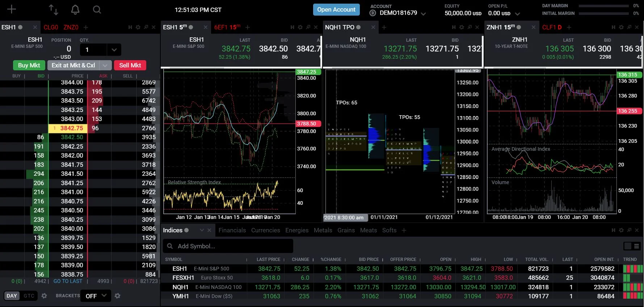Switch to the CLG0 tab
This screenshot has height=307, width=644.
[x=51, y=27]
